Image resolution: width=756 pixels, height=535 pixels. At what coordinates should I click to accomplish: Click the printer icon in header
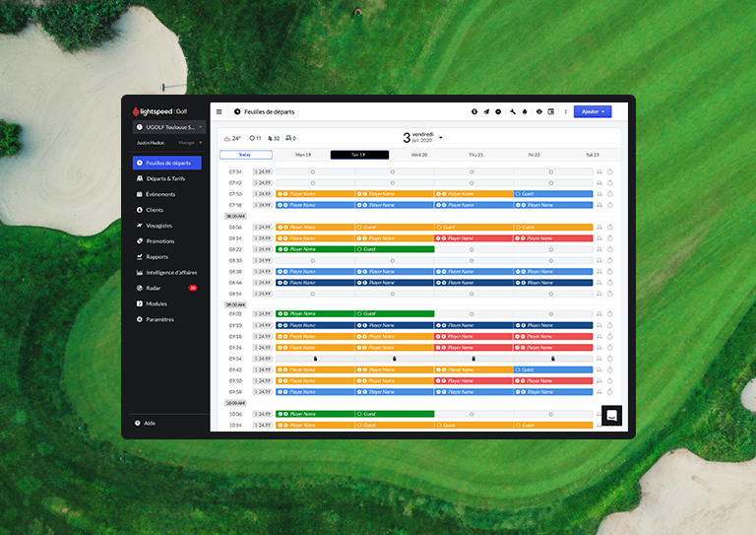pyautogui.click(x=538, y=111)
